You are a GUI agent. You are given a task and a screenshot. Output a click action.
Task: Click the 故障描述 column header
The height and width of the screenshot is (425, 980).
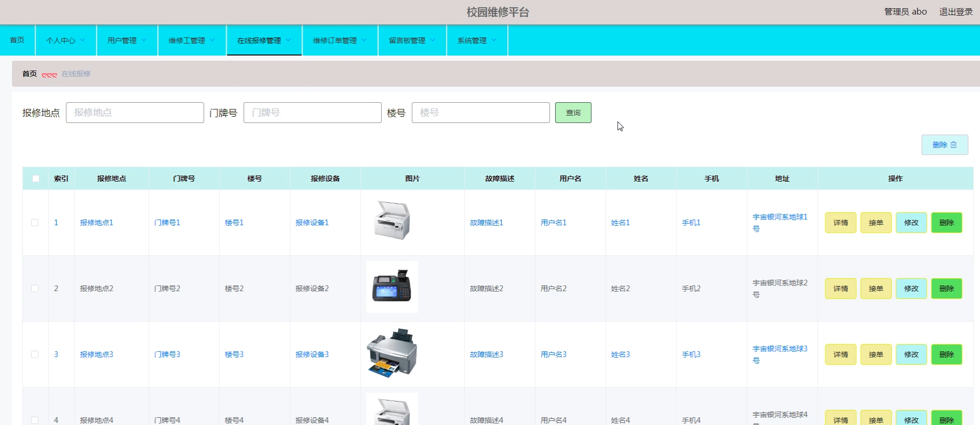[500, 179]
